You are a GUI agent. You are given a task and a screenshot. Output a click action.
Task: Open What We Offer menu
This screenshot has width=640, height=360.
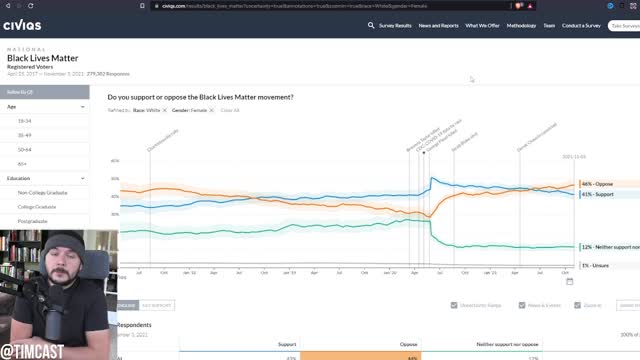[x=482, y=25]
